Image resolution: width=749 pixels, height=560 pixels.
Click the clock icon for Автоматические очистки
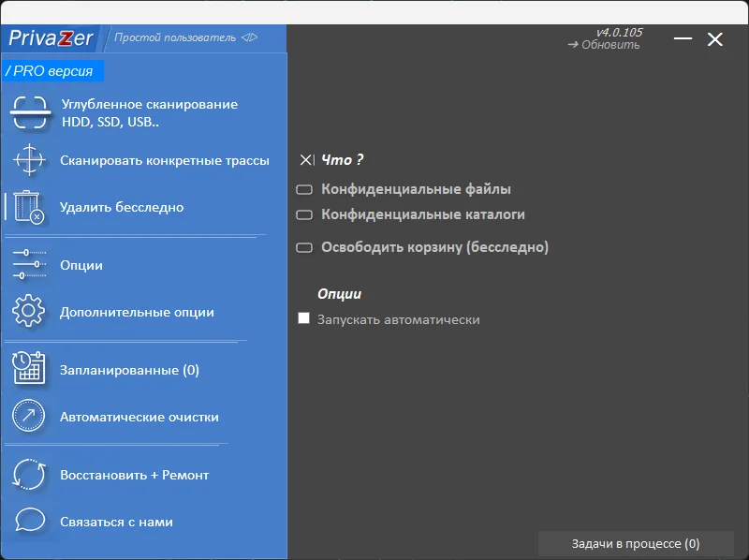coord(30,417)
